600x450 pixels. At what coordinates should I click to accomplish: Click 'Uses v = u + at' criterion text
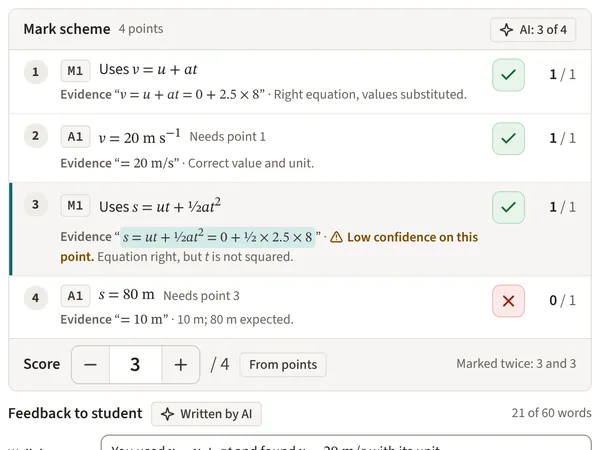(148, 70)
